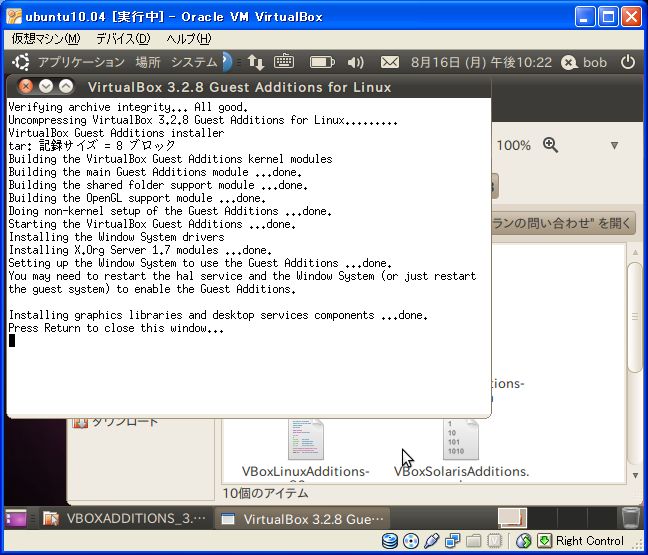The width and height of the screenshot is (648, 555).
Task: Click the file manager scrollbar up arrow
Action: tap(635, 252)
